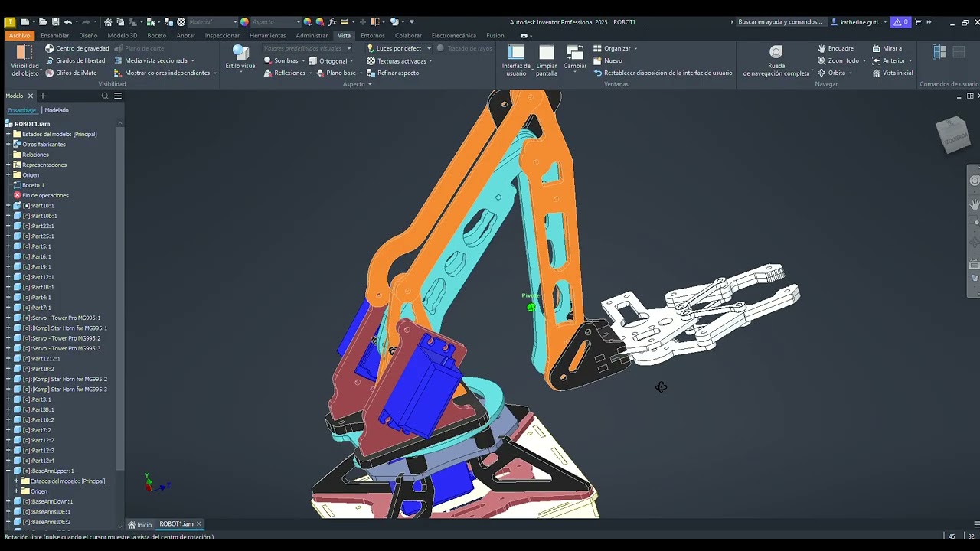Image resolution: width=980 pixels, height=551 pixels.
Task: Click Restablecer disposición de la interfaz de usuario
Action: (662, 73)
